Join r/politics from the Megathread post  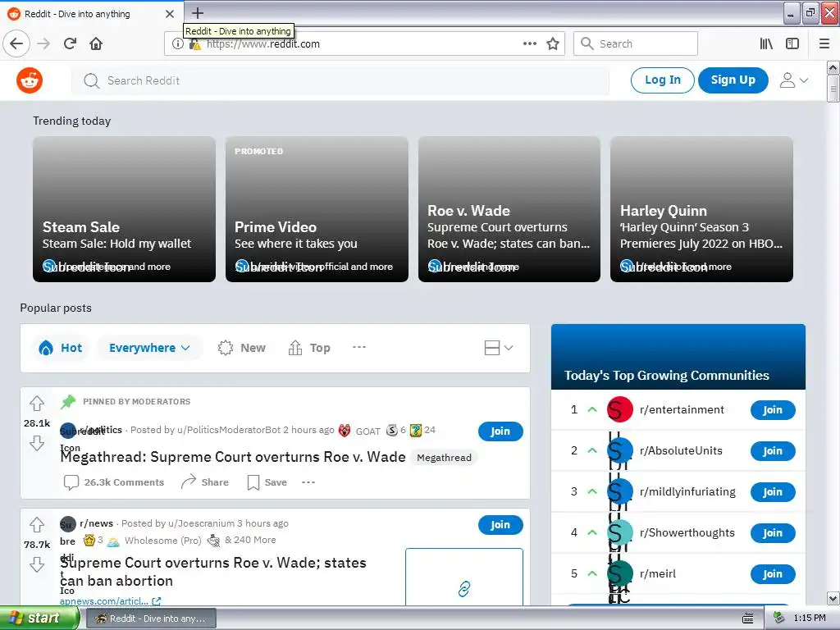pyautogui.click(x=500, y=431)
